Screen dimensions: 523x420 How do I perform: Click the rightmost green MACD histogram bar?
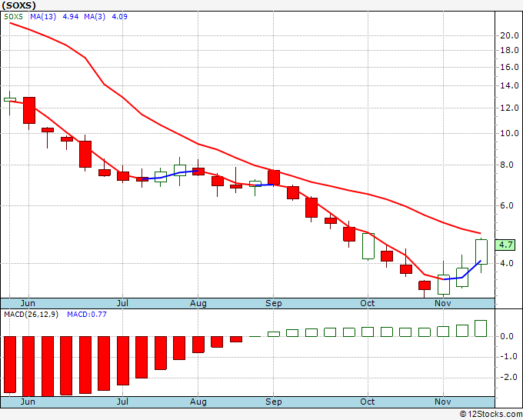click(481, 328)
